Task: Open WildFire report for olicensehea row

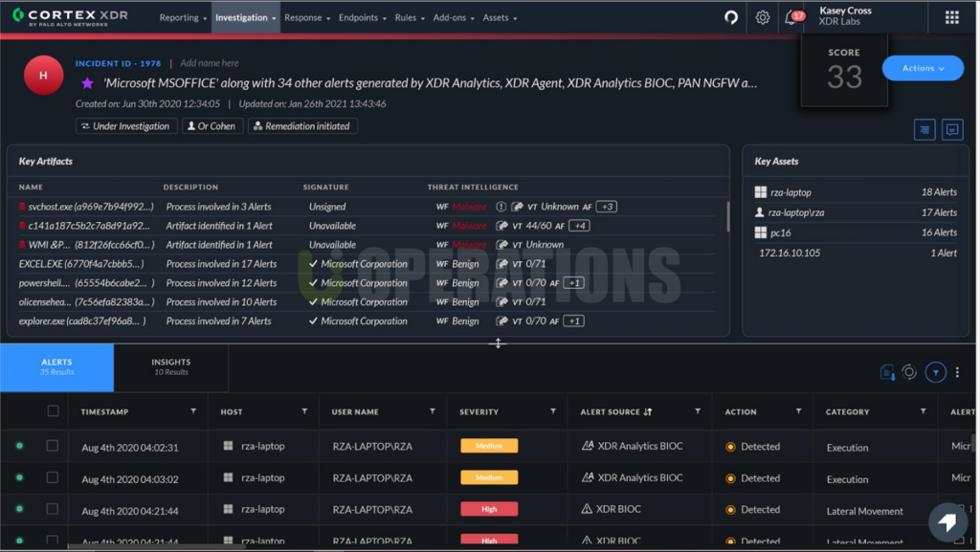Action: (501, 301)
